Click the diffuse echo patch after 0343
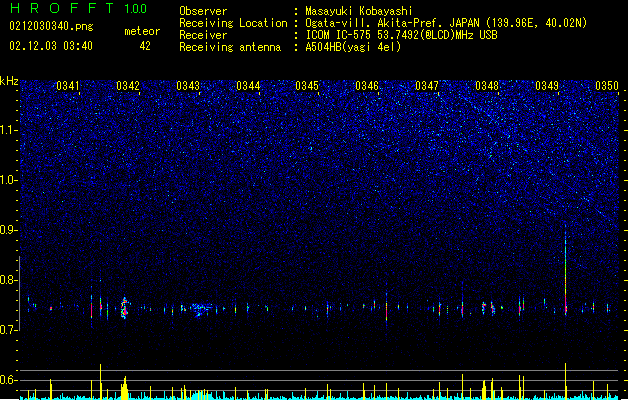This screenshot has height=400, width=629. click(x=200, y=310)
